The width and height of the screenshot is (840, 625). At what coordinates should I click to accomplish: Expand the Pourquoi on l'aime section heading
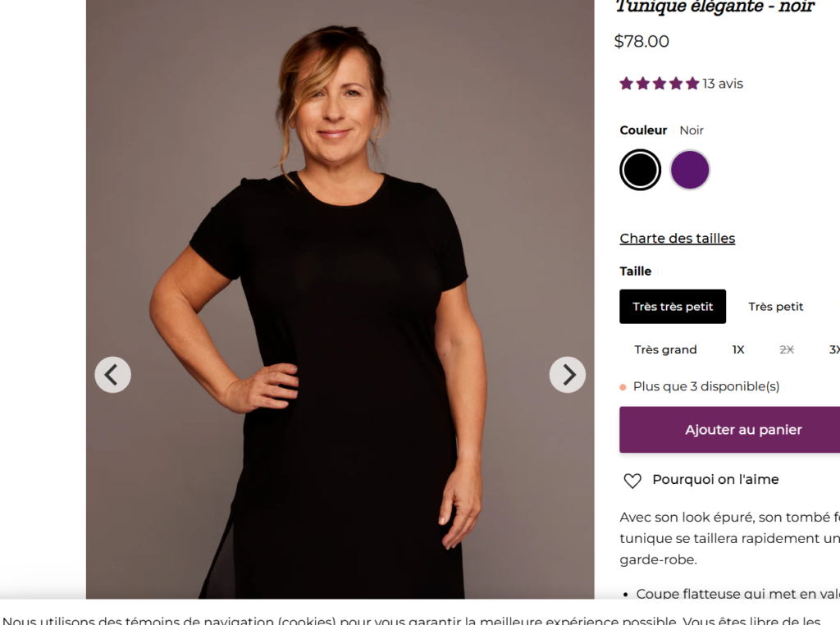coord(715,480)
